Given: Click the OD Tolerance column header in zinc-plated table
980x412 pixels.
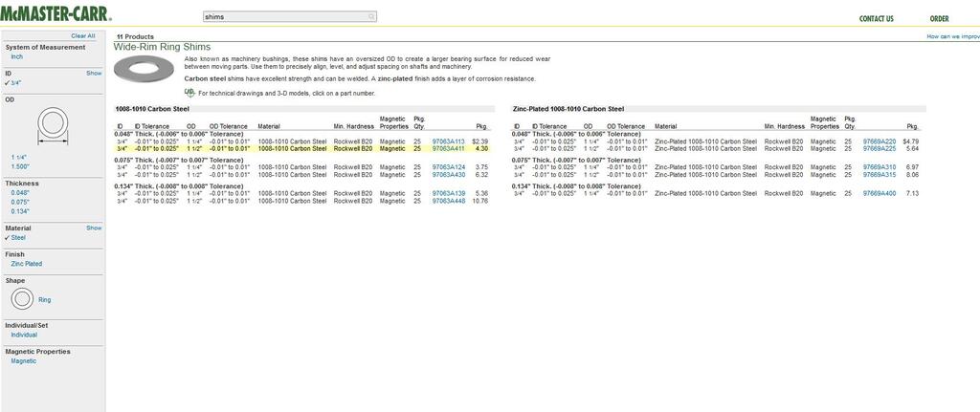Looking at the screenshot, I should click(x=626, y=126).
